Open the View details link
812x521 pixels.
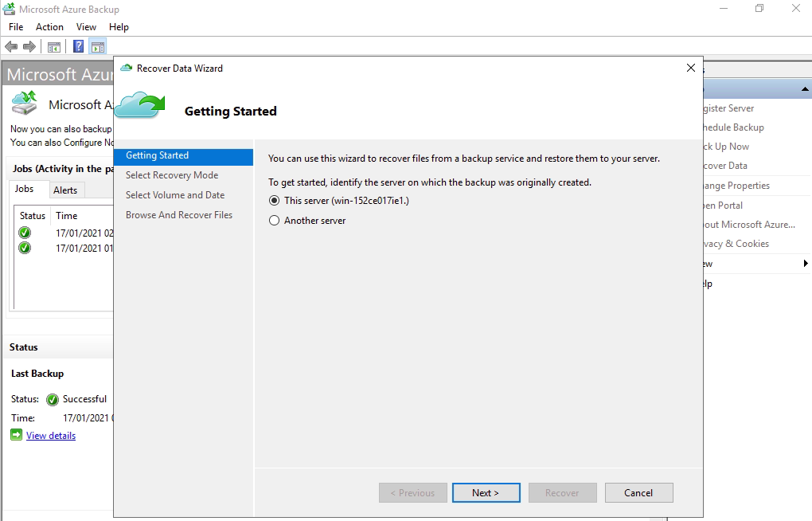(51, 436)
